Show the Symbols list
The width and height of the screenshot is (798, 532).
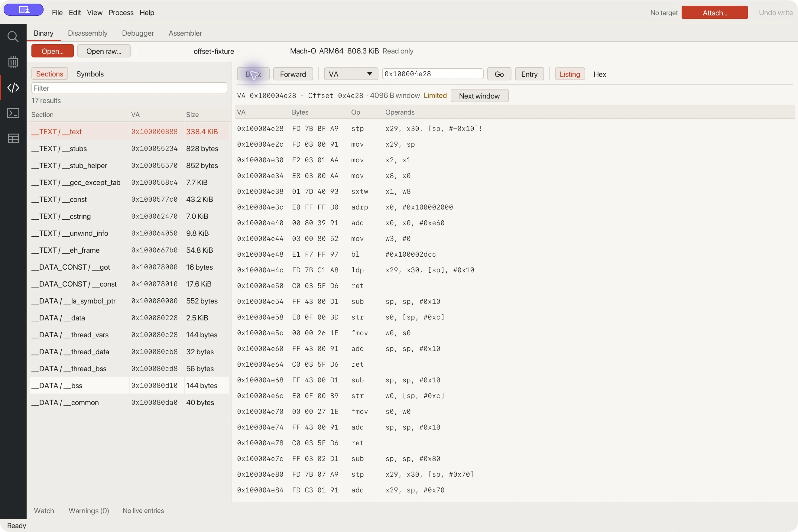click(x=90, y=74)
